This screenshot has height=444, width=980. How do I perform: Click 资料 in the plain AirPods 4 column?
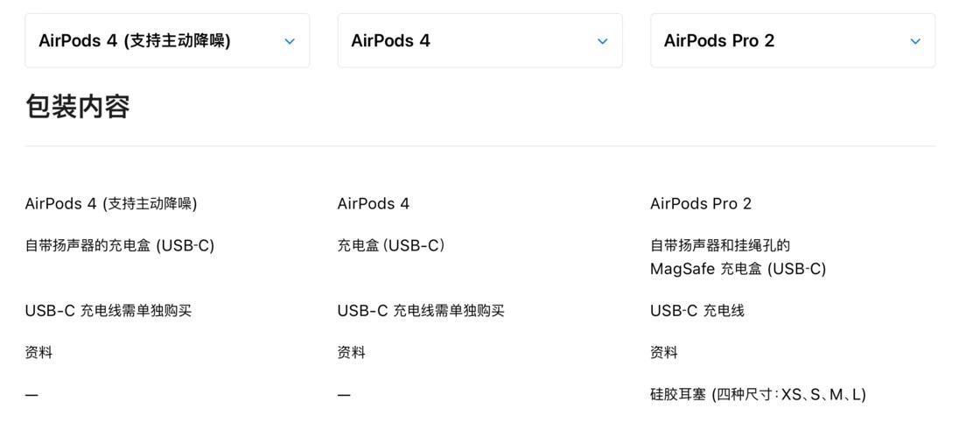click(x=352, y=353)
